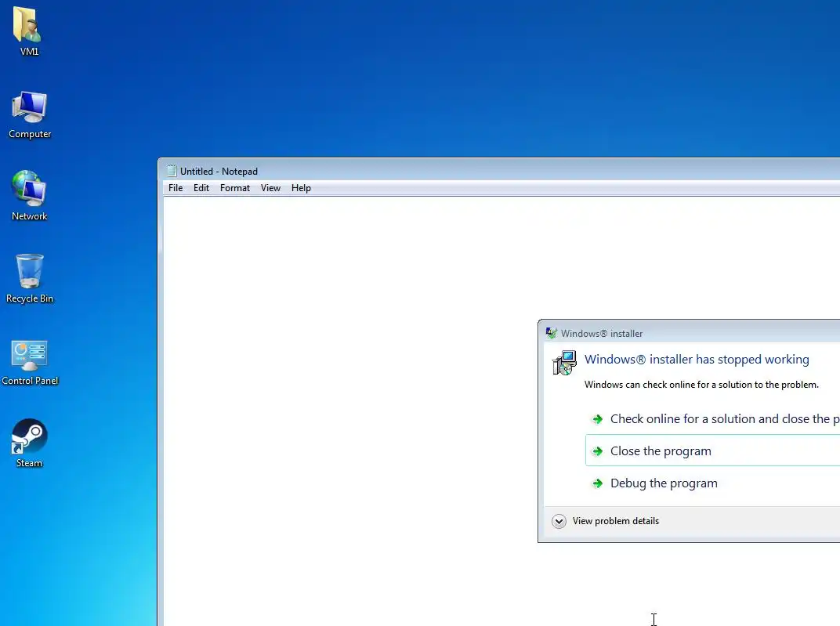Click the Windows installer title bar icon
The width and height of the screenshot is (840, 626).
552,333
